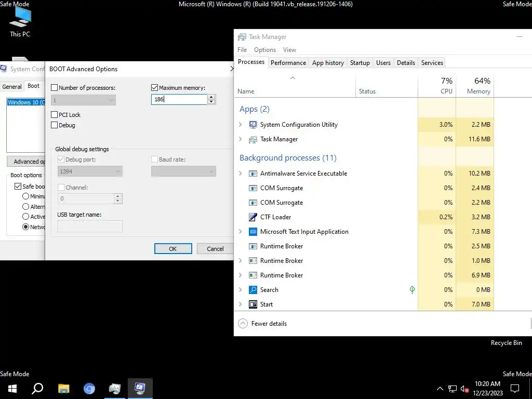Expand Antimalware Service Executable row

pyautogui.click(x=241, y=174)
